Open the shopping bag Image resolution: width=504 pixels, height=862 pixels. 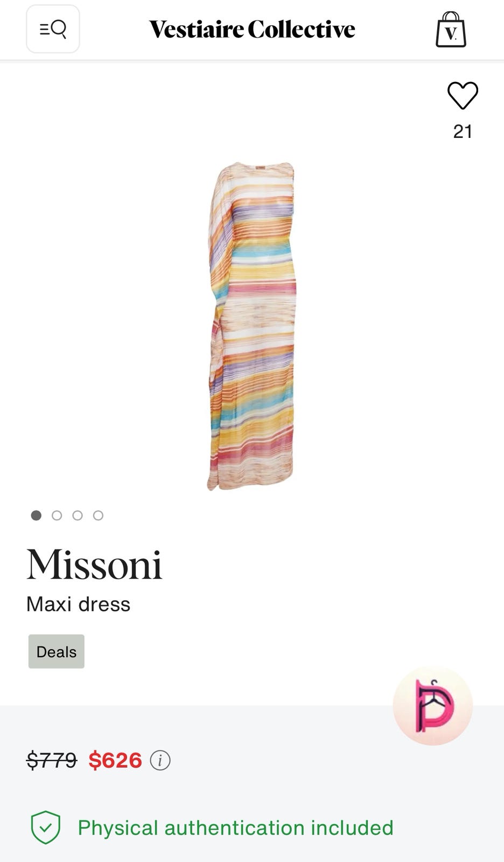click(x=451, y=30)
